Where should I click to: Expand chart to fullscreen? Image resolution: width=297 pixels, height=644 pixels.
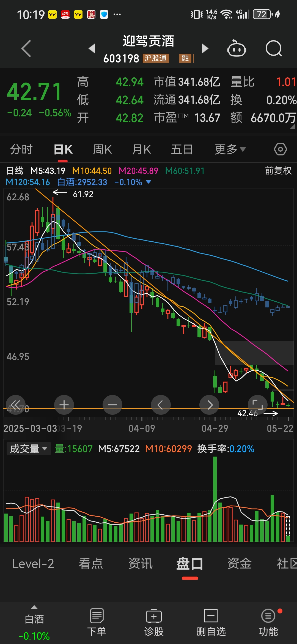pyautogui.click(x=258, y=405)
